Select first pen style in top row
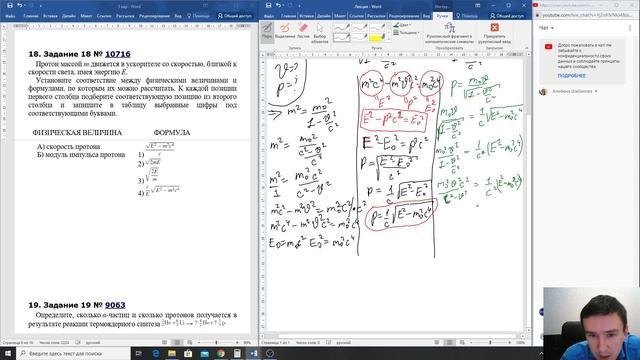Image resolution: width=640 pixels, height=360 pixels. (342, 27)
